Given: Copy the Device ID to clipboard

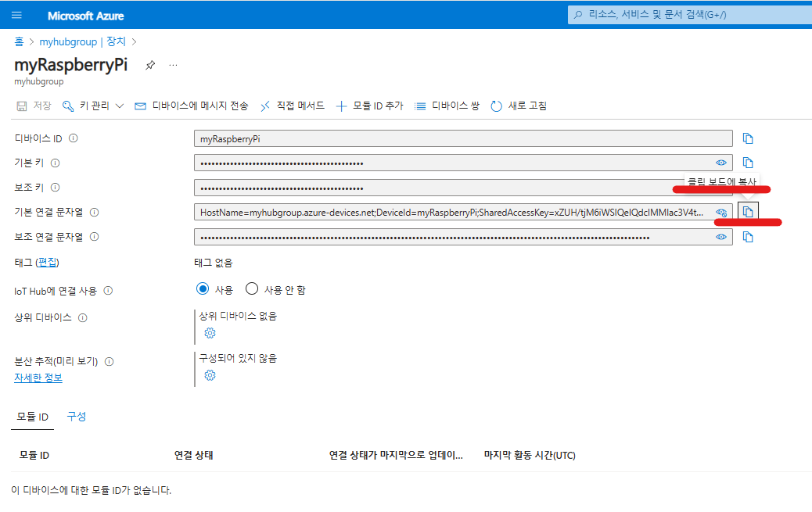Looking at the screenshot, I should (x=748, y=138).
